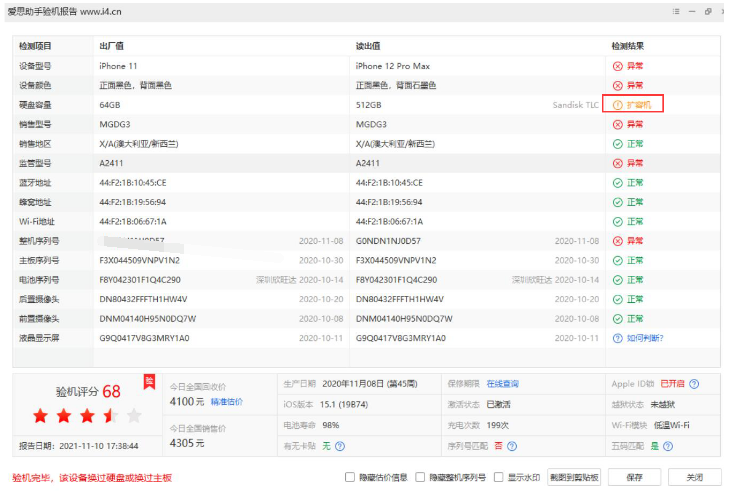
Task: Select the read value iPhone 12 Pro Max
Action: 393,66
